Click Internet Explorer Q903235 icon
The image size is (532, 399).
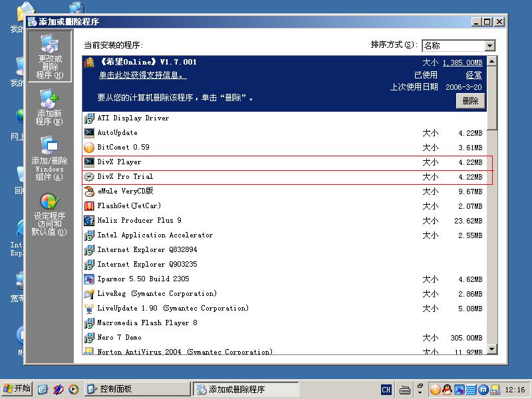[89, 264]
